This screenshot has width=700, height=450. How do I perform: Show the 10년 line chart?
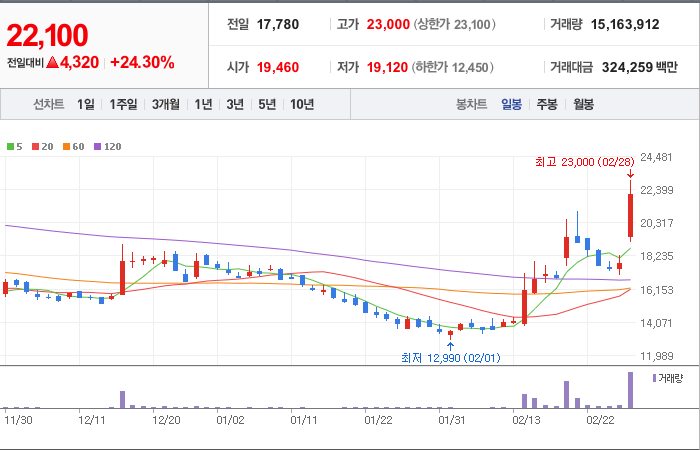(302, 104)
